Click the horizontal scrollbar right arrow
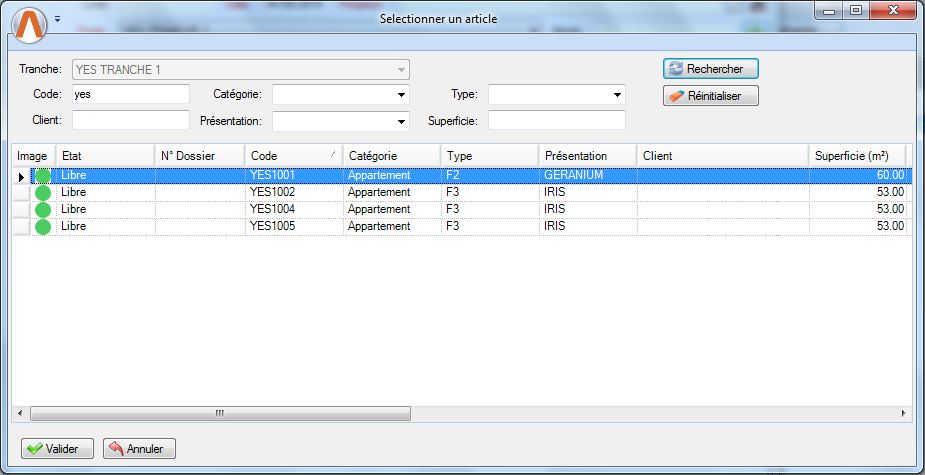The width and height of the screenshot is (925, 475). 903,413
